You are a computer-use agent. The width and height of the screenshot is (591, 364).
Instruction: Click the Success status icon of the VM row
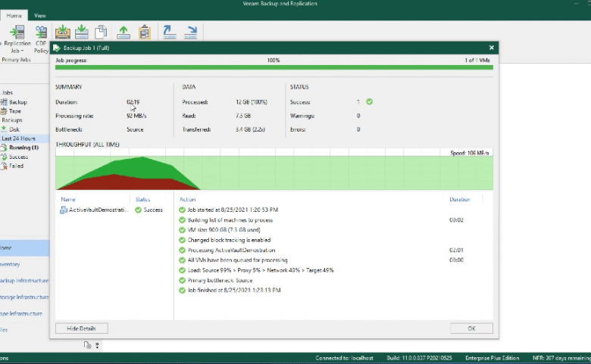[x=139, y=210]
